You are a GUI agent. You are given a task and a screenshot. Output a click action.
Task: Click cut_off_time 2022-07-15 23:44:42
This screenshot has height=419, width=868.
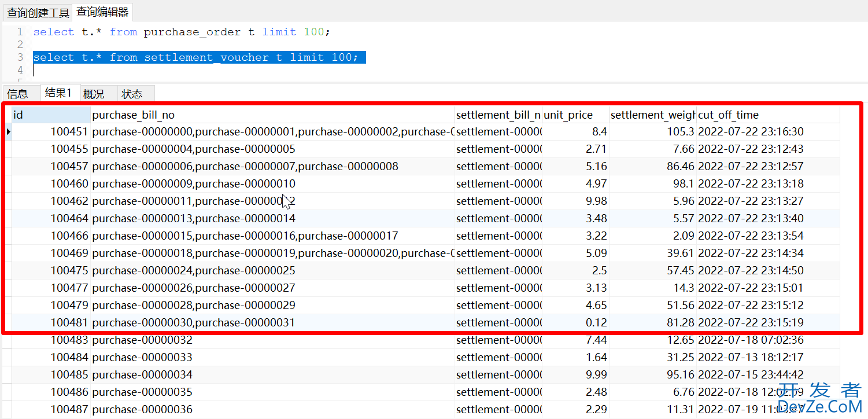pos(768,374)
